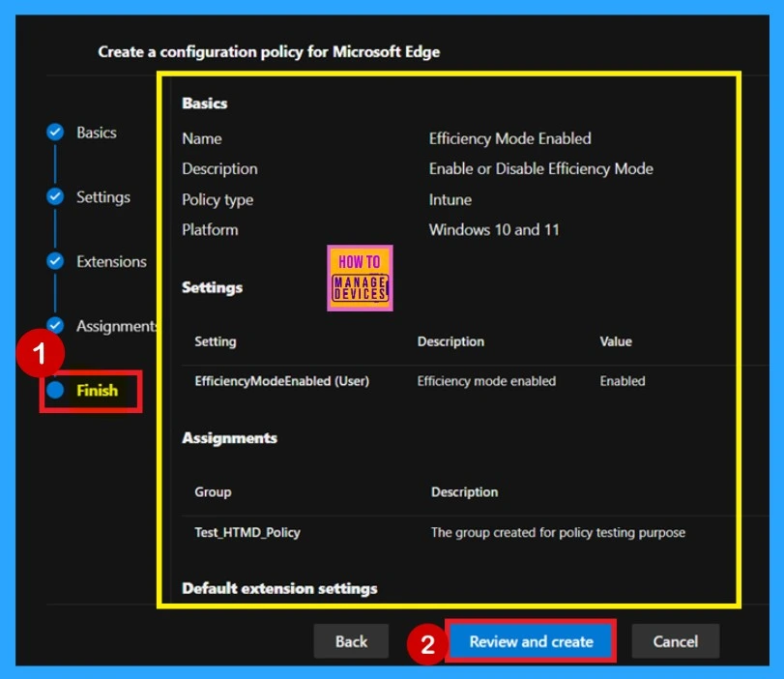784x679 pixels.
Task: Click the 'Efficiency Mode Enabled' name value
Action: coord(510,138)
